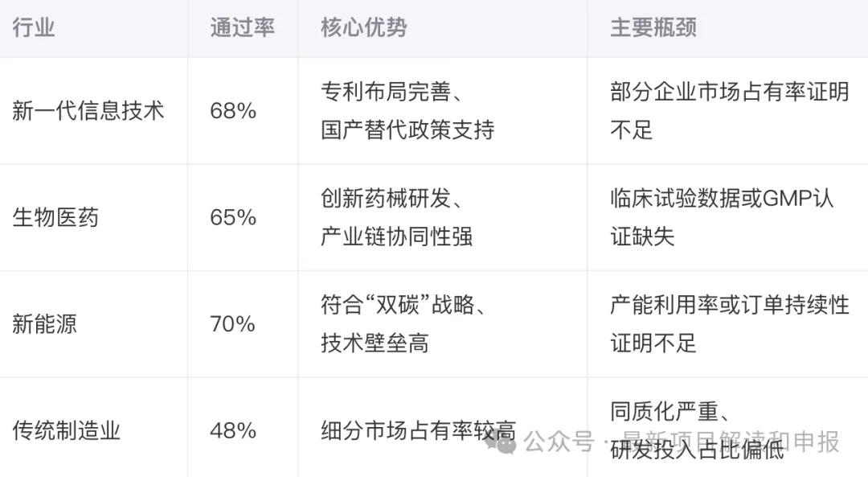Click the 产业链协同性强 text
The height and width of the screenshot is (477, 868).
pos(396,236)
